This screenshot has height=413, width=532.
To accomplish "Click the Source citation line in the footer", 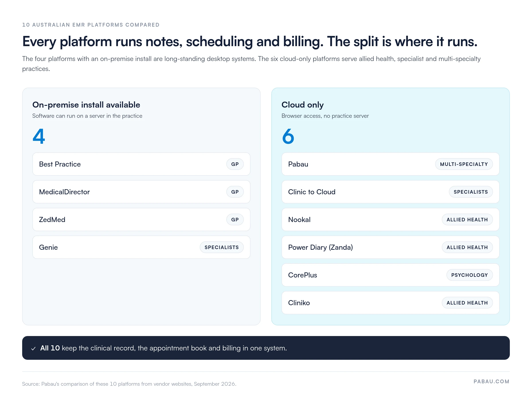I will coord(129,384).
